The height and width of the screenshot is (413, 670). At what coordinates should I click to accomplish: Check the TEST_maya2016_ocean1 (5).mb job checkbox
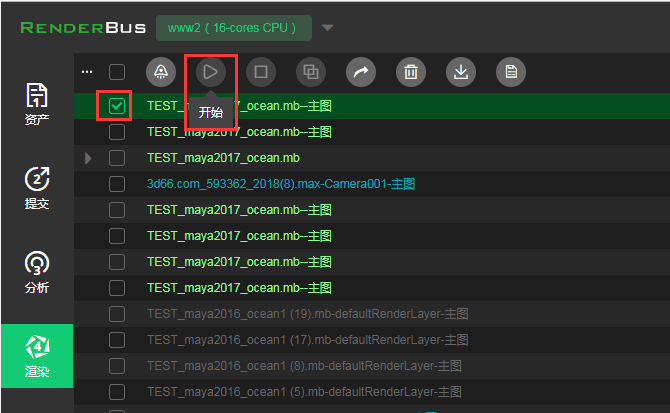pos(117,392)
